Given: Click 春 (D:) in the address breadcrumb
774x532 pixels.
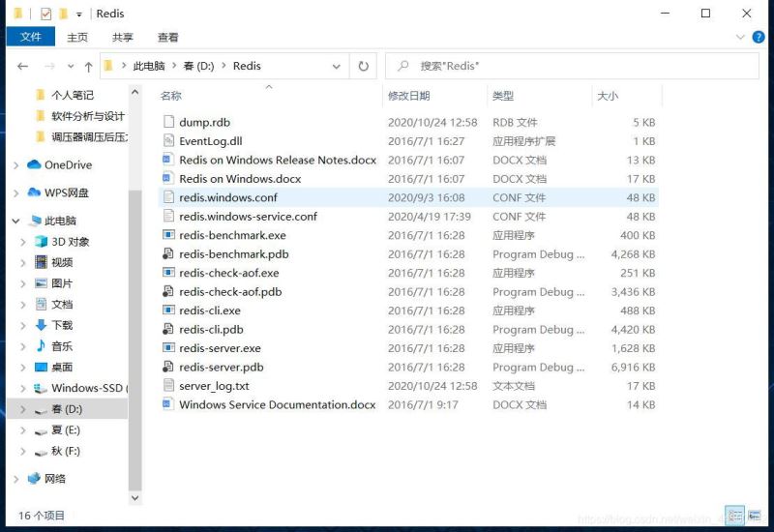Looking at the screenshot, I should pos(198,66).
